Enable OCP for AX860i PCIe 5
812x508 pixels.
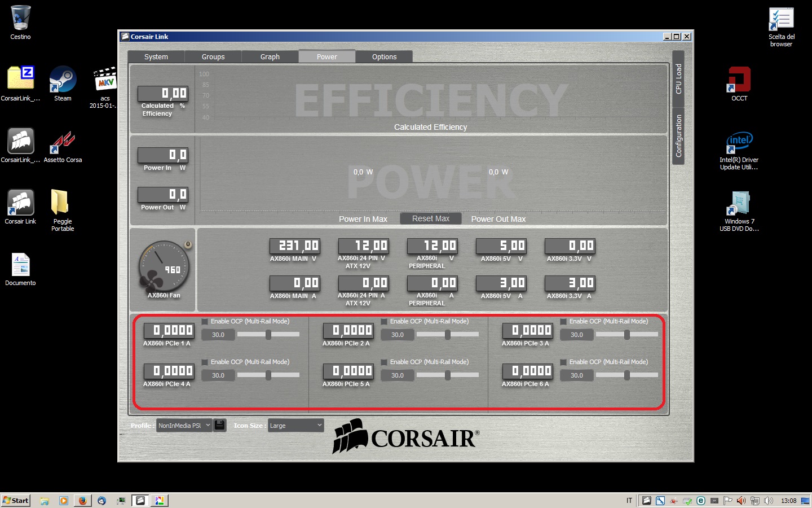tap(384, 362)
